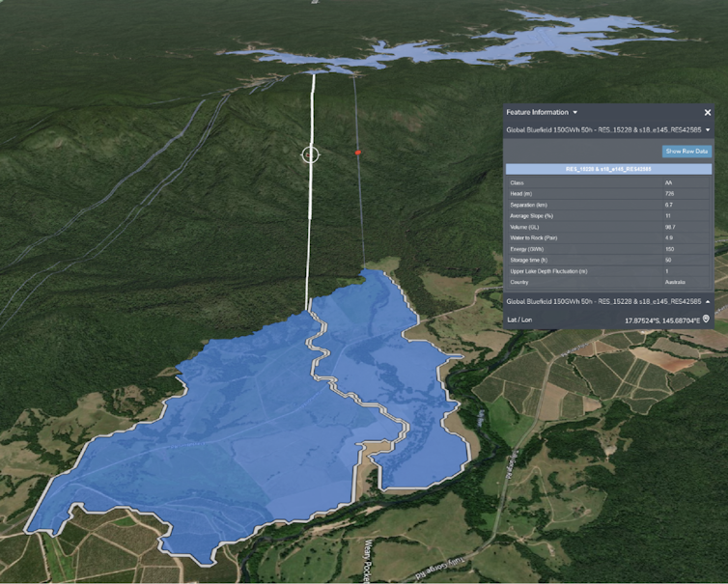Viewport: 728px width, 584px height.
Task: Toggle the Global Bluefield section above Lat / Lon
Action: (707, 301)
